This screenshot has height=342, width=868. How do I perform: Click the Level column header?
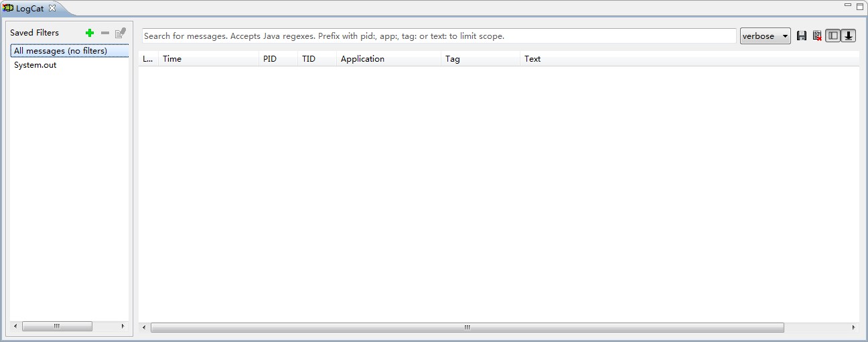(148, 59)
